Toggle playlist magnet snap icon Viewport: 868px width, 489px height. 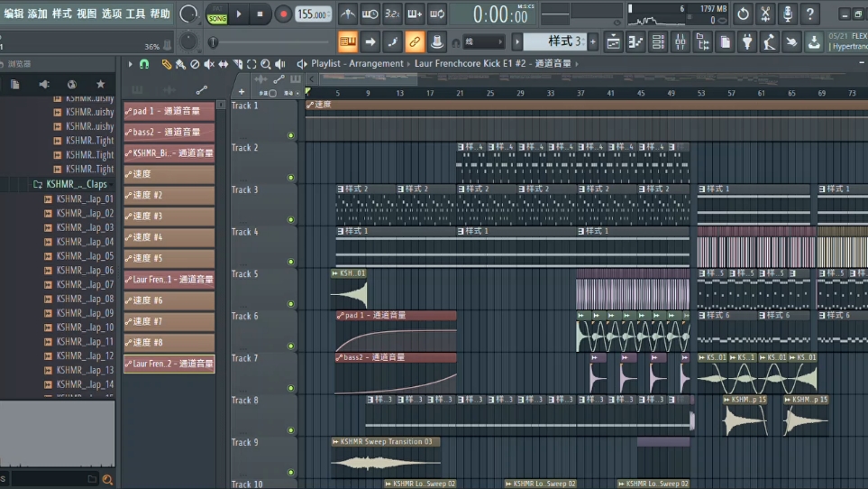click(x=144, y=64)
